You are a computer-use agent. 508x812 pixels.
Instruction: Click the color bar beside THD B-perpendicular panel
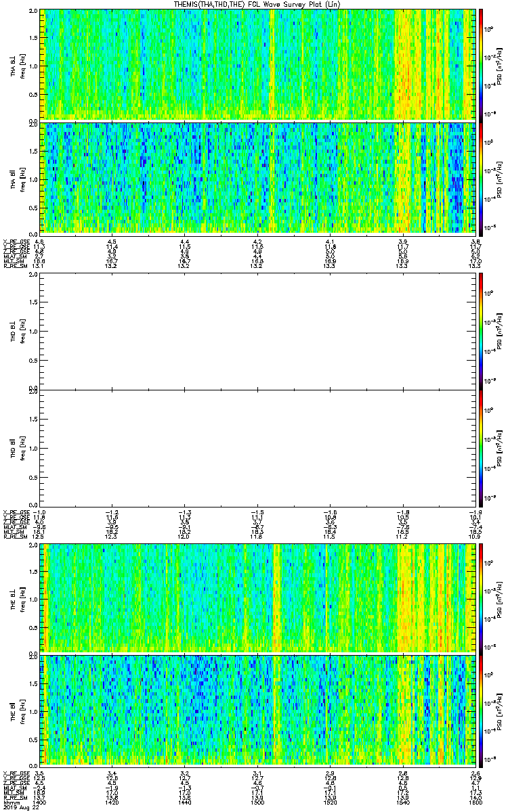coord(481,332)
